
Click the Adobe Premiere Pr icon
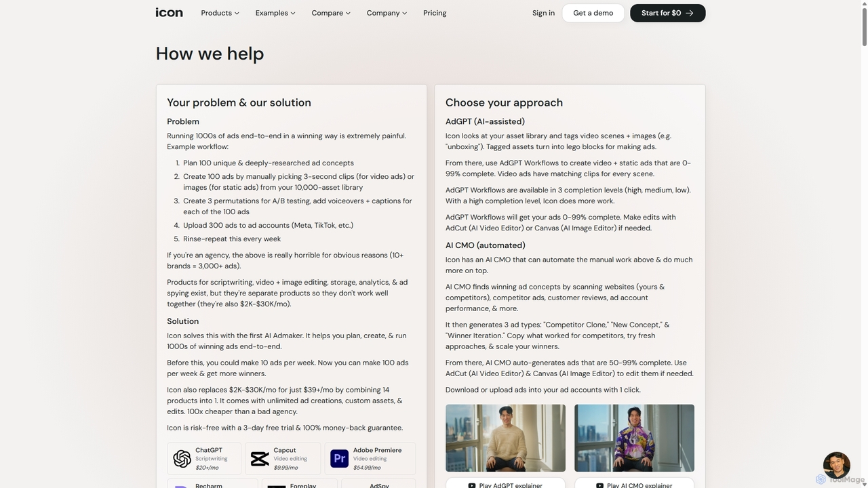pyautogui.click(x=339, y=459)
